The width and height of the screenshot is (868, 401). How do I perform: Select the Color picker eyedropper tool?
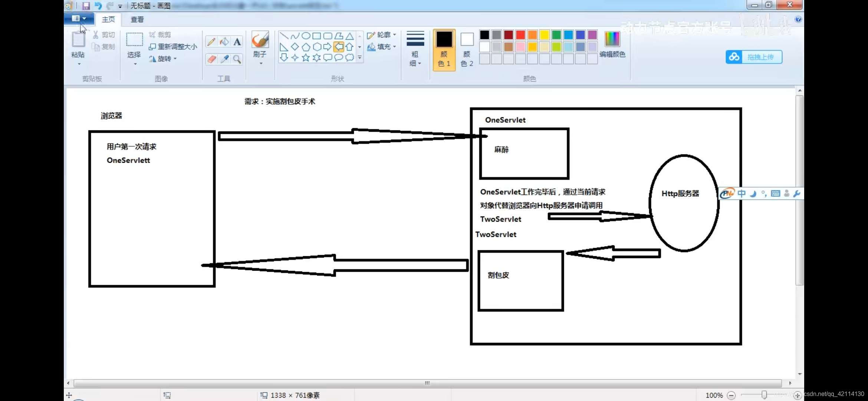[224, 59]
